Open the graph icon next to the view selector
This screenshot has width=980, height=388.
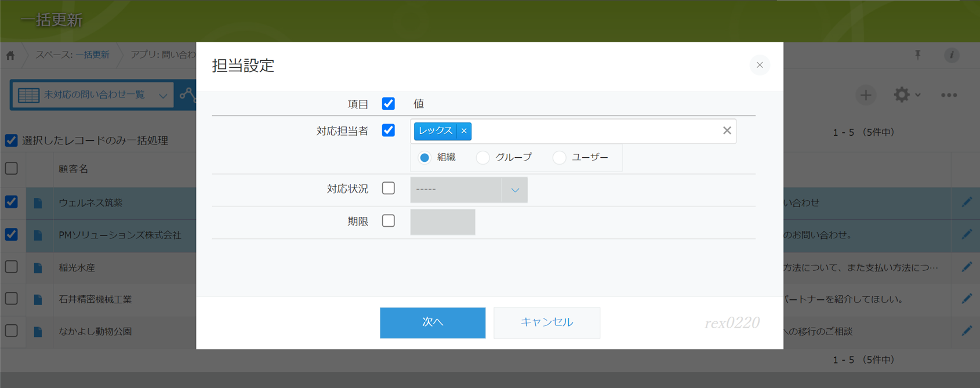coord(187,95)
